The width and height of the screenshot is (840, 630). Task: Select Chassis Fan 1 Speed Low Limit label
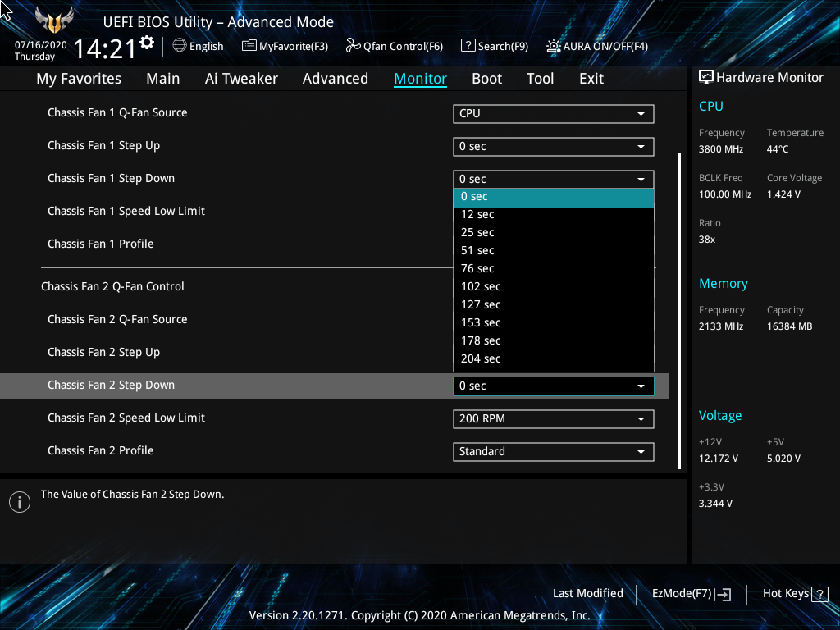click(x=126, y=211)
